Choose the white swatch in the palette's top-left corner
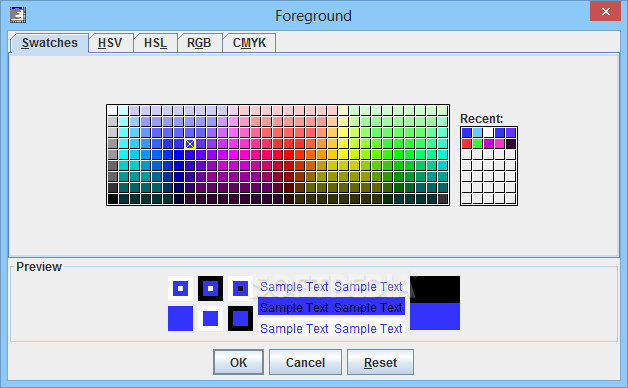The height and width of the screenshot is (388, 628). tap(113, 111)
